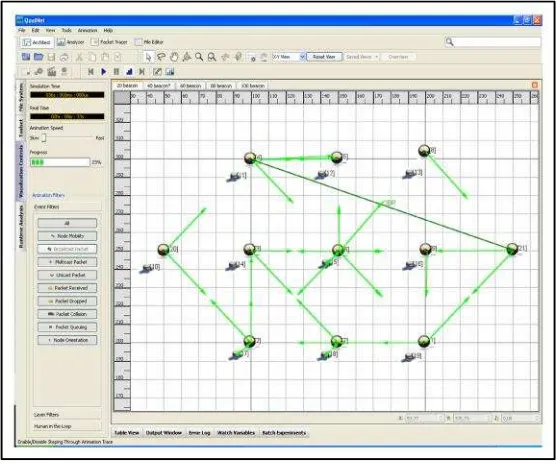556x464 pixels.
Task: Select the 40 beacon scenario tab
Action: pyautogui.click(x=159, y=86)
